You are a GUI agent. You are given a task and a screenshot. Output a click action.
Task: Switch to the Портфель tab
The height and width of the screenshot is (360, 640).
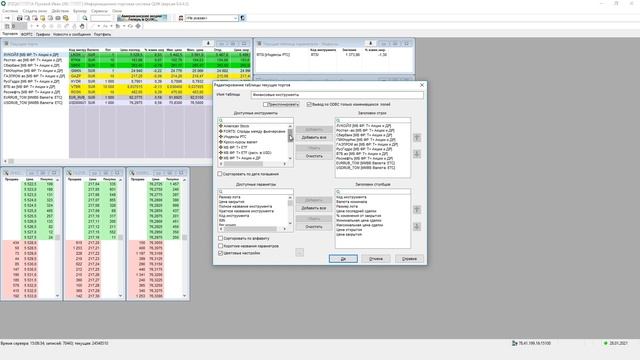point(102,34)
